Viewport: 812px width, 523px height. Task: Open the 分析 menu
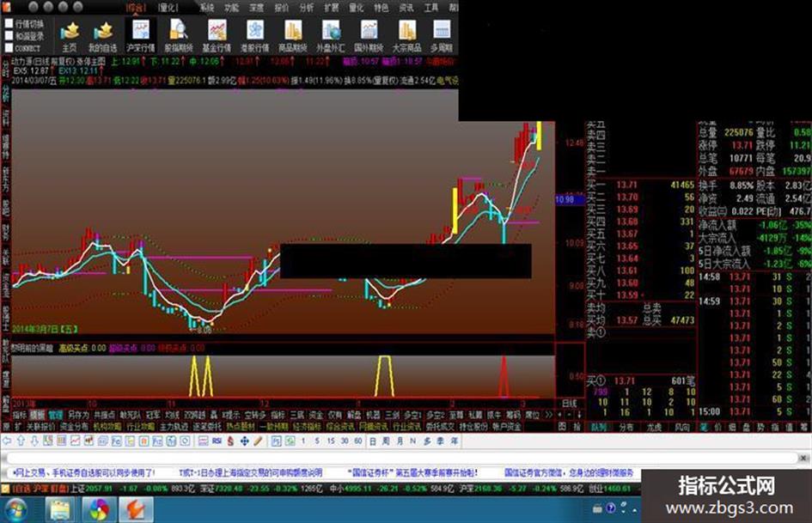(307, 8)
